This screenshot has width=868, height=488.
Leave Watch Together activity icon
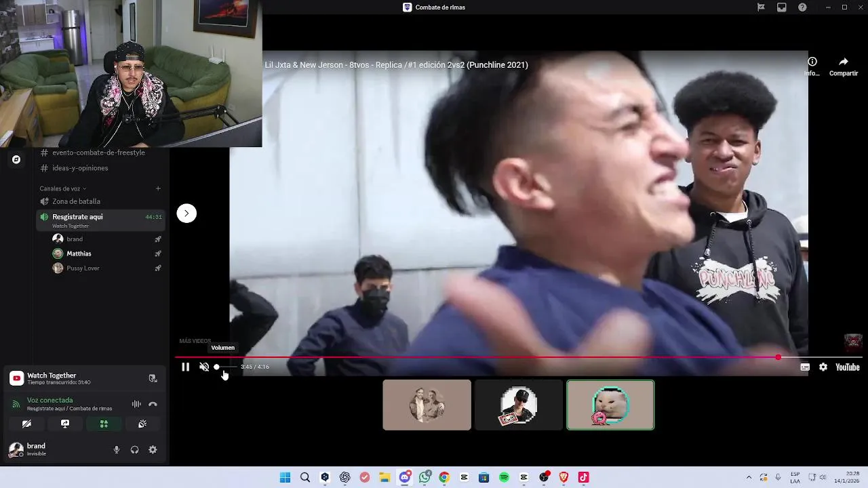[153, 378]
